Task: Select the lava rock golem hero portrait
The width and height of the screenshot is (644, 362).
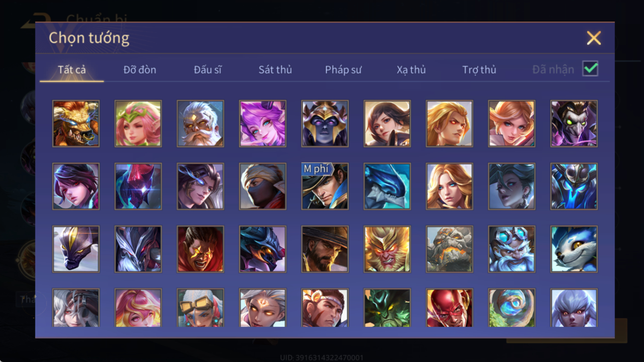Action: (x=449, y=249)
